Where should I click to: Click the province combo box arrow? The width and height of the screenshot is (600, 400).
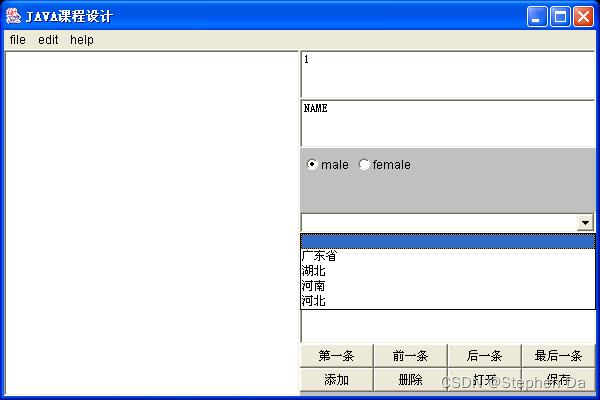[585, 222]
